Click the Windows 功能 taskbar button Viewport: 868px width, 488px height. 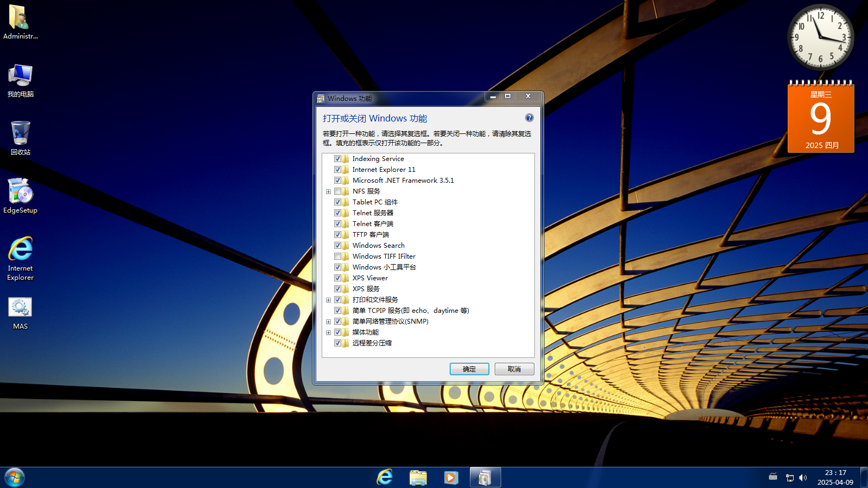485,478
